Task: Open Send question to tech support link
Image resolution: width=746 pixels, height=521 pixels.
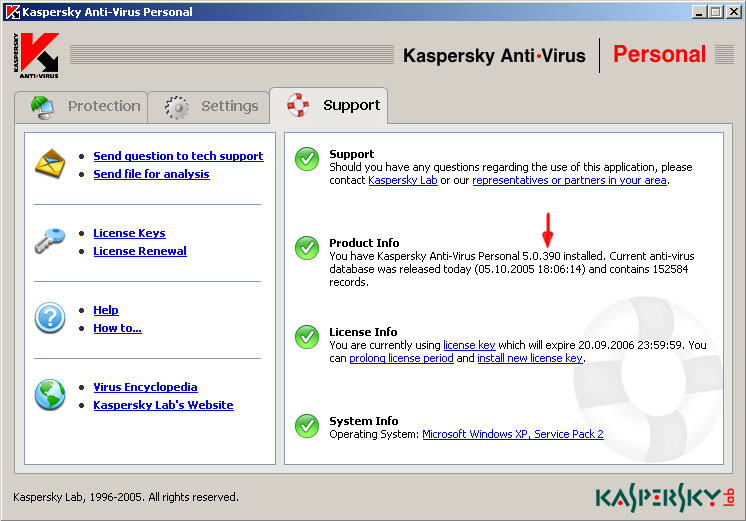Action: [x=178, y=156]
